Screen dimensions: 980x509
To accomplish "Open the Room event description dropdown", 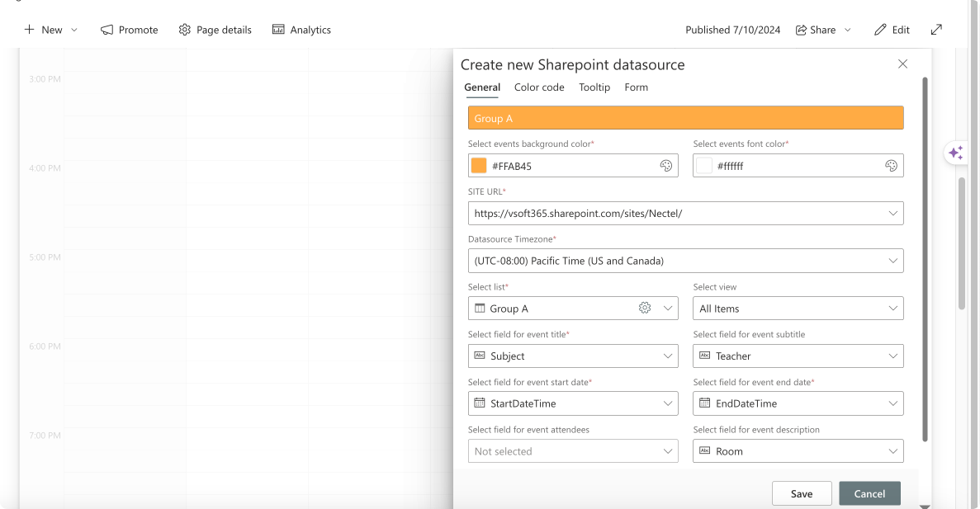I will point(798,451).
